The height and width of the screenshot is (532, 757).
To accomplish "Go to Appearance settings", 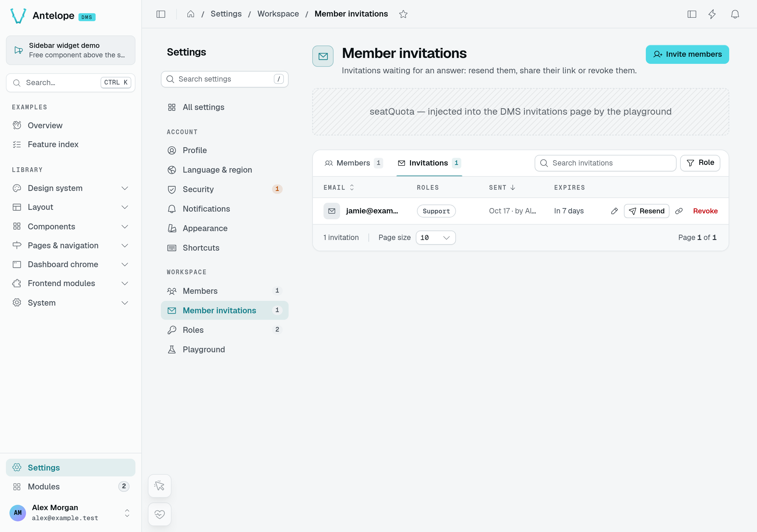I will (x=224, y=228).
